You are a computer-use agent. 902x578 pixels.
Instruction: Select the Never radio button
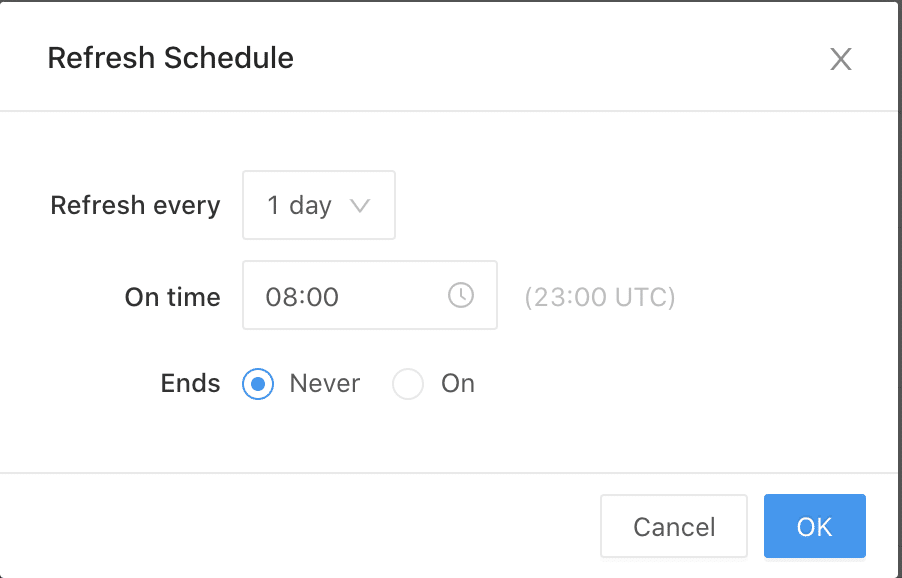click(258, 384)
